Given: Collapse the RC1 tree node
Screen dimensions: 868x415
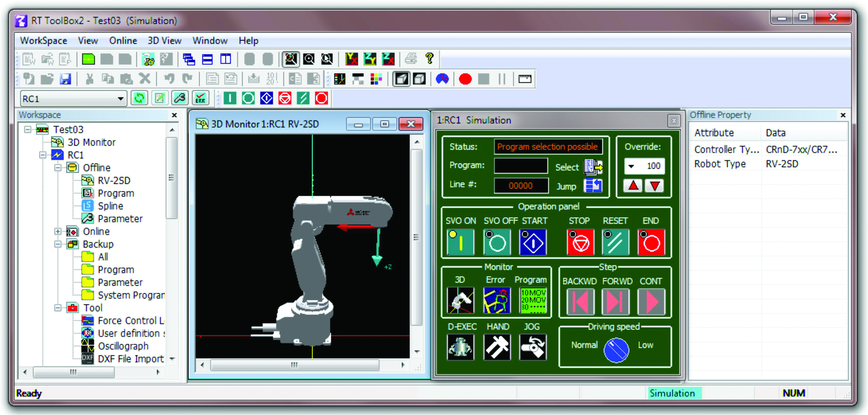Looking at the screenshot, I should (x=43, y=155).
